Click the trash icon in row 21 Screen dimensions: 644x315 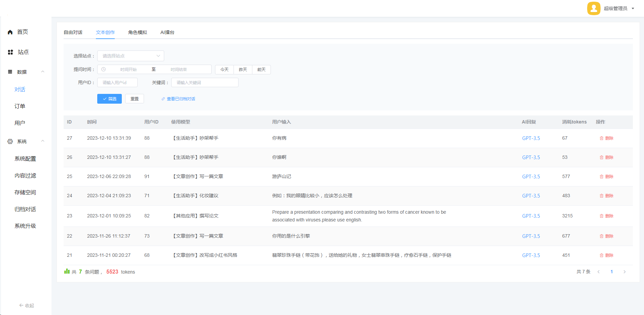point(602,255)
